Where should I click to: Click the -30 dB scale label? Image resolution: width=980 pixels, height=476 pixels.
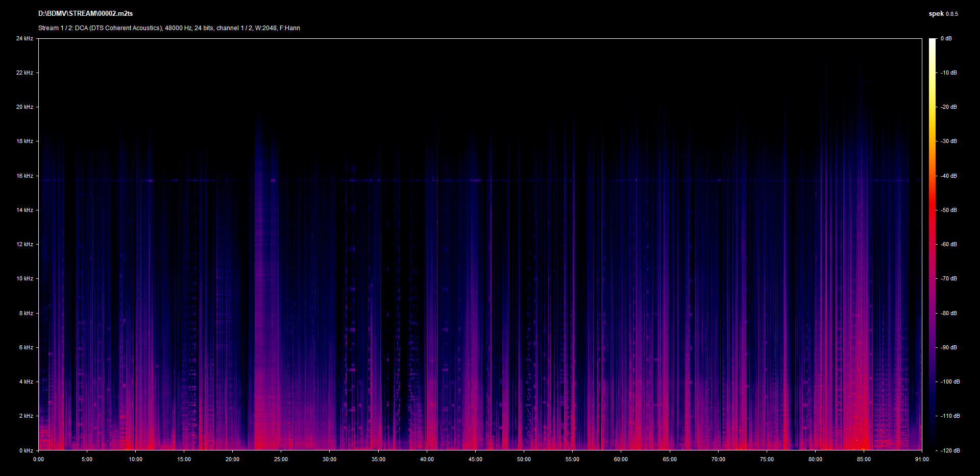949,141
